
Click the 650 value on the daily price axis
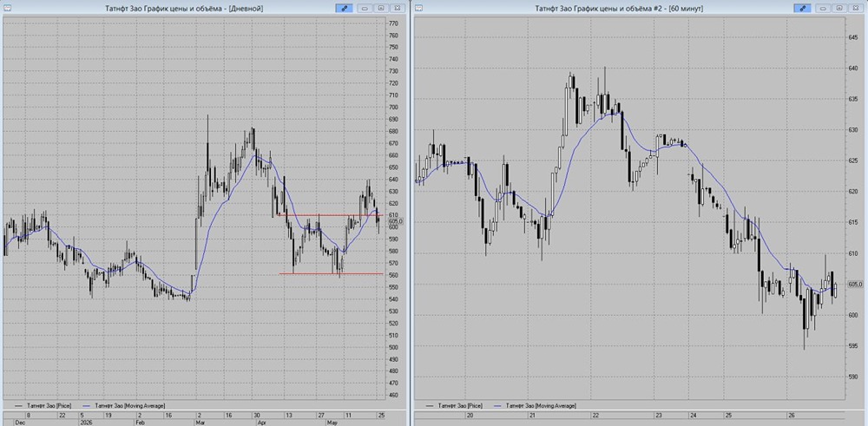(393, 167)
